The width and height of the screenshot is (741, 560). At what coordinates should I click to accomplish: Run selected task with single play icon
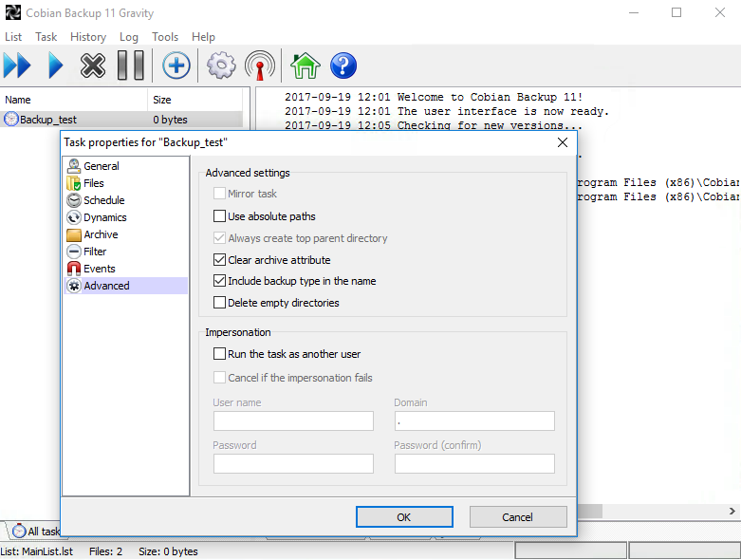tap(55, 65)
